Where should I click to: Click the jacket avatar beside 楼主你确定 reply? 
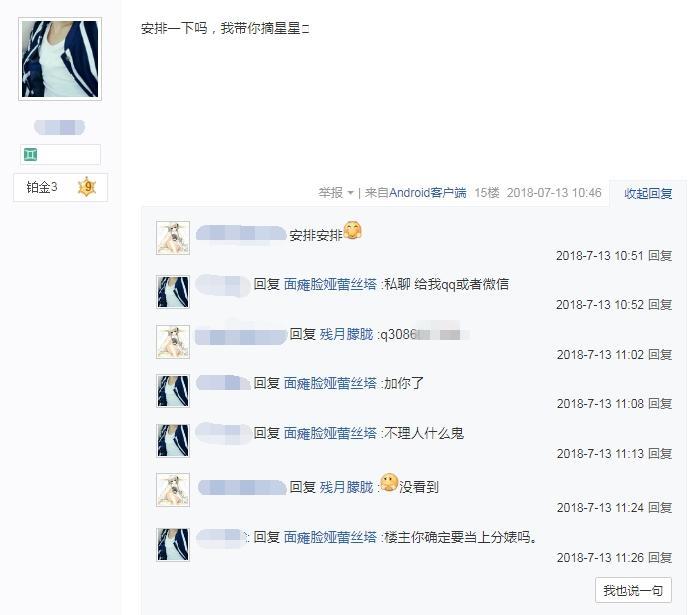click(x=173, y=545)
